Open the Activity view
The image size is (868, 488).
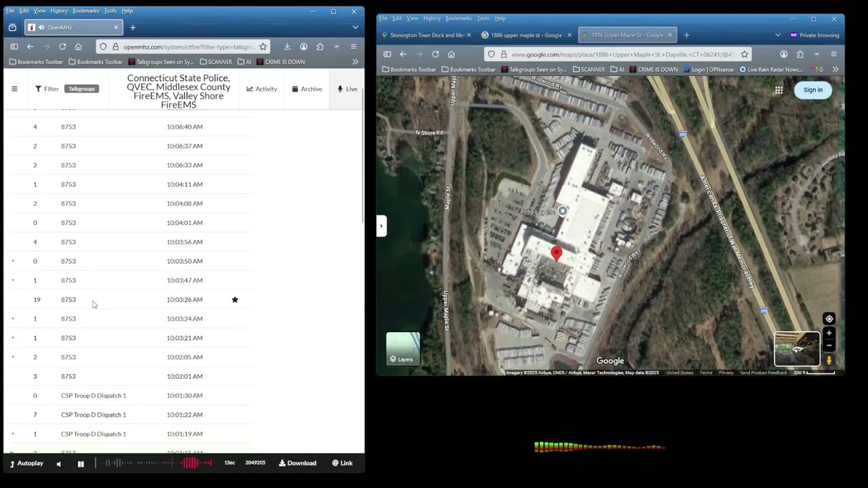click(x=262, y=89)
